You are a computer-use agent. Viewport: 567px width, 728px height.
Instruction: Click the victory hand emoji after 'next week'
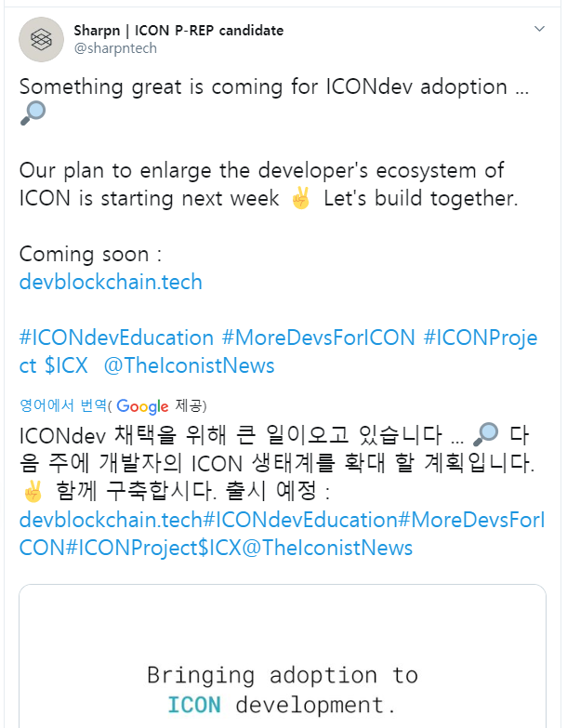[x=300, y=198]
